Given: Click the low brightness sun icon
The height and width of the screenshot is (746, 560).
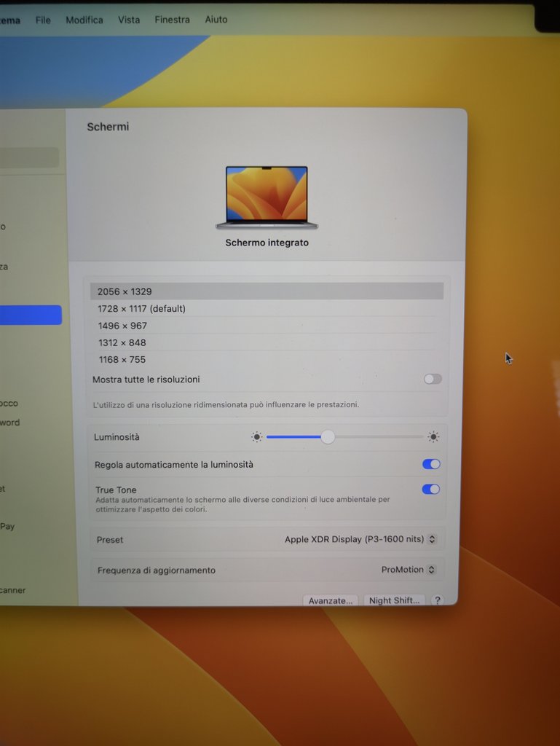Looking at the screenshot, I should (x=257, y=437).
